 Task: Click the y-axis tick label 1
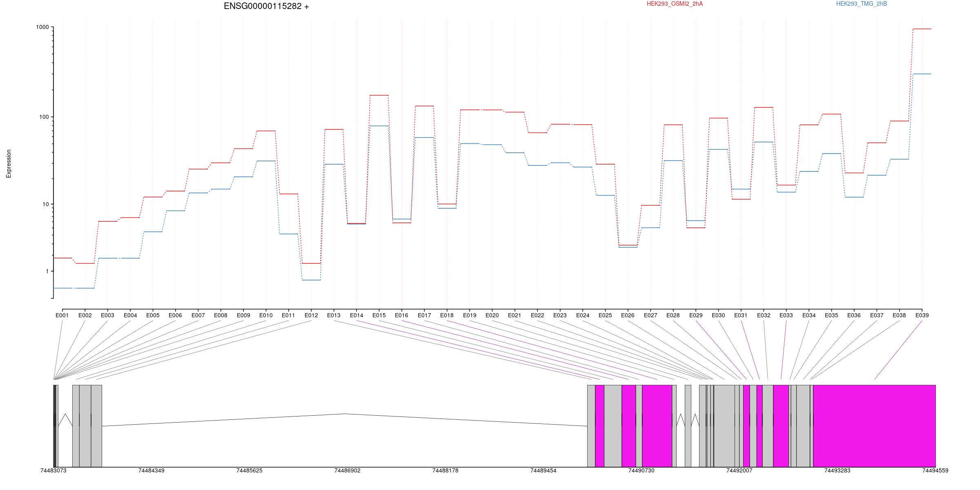click(x=47, y=271)
